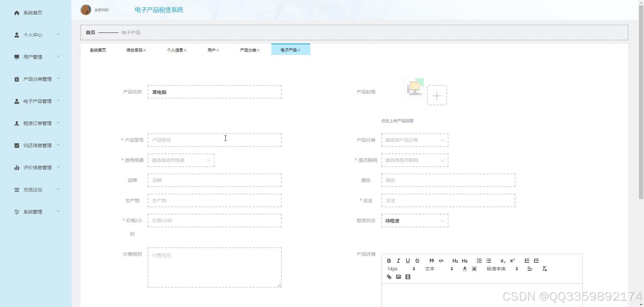
Task: Expand 系统管理 sidebar menu
Action: pyautogui.click(x=36, y=212)
